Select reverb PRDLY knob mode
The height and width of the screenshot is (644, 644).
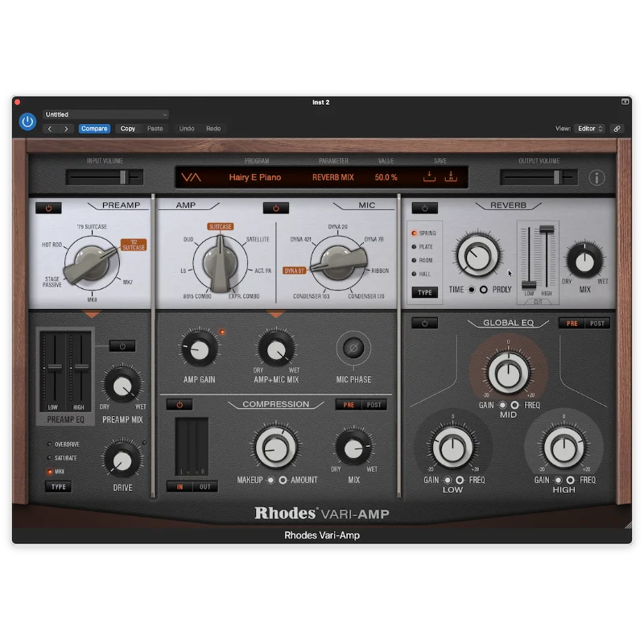484,290
